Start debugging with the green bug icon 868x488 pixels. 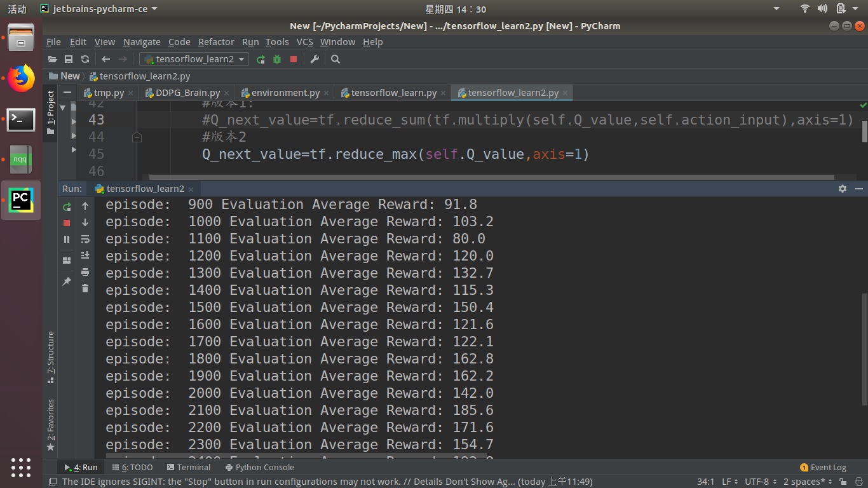(277, 59)
